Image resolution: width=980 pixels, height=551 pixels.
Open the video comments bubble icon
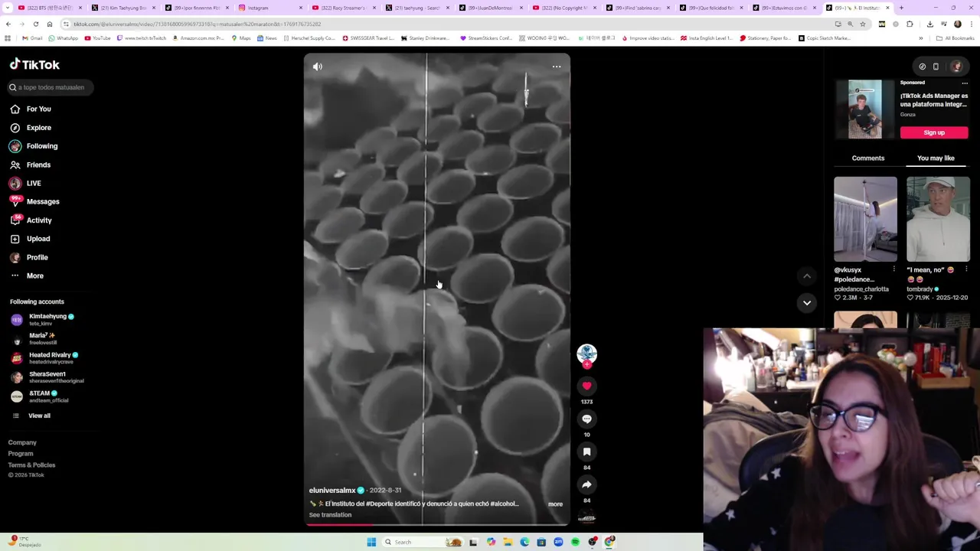pos(586,419)
